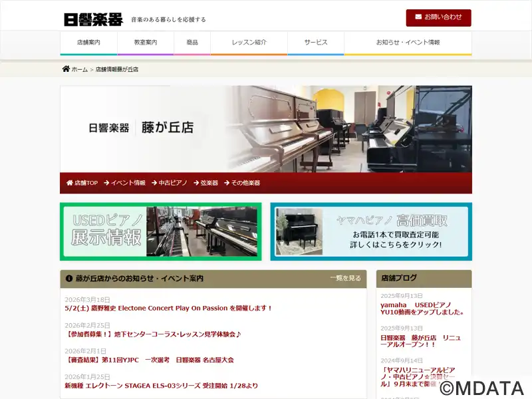
Task: Open お知らせ・イベント情報 menu item
Action: tap(408, 43)
